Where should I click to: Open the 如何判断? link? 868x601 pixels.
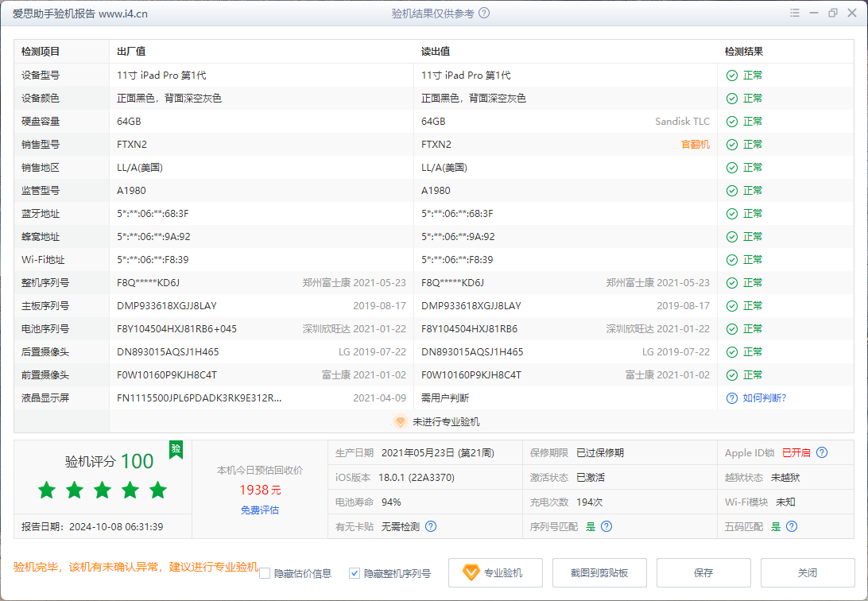765,397
